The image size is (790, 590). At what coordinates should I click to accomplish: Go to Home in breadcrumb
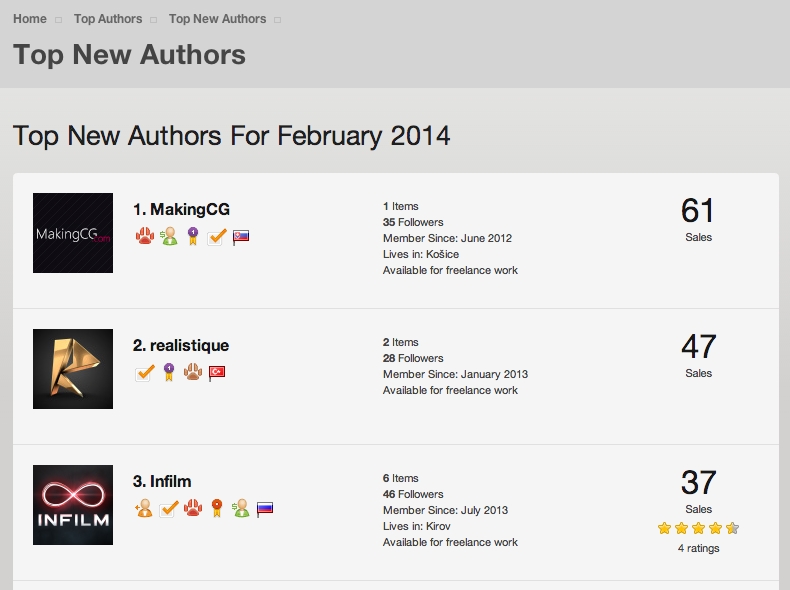click(x=30, y=19)
